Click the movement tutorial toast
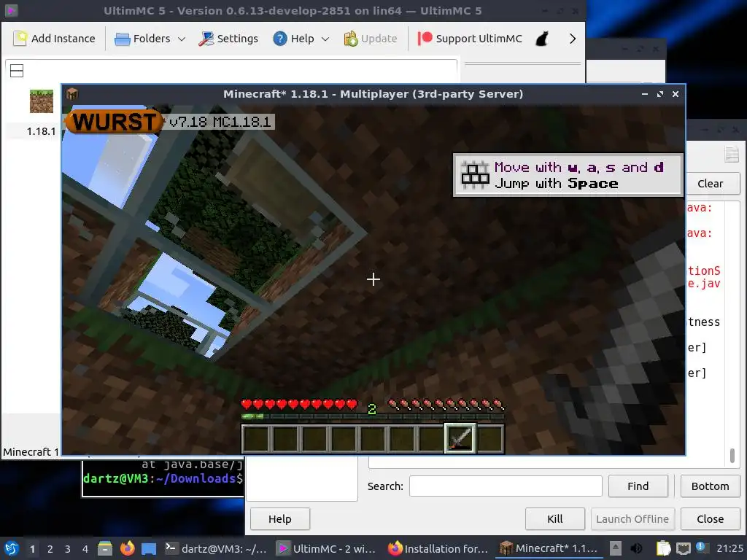Image resolution: width=747 pixels, height=560 pixels. click(568, 175)
